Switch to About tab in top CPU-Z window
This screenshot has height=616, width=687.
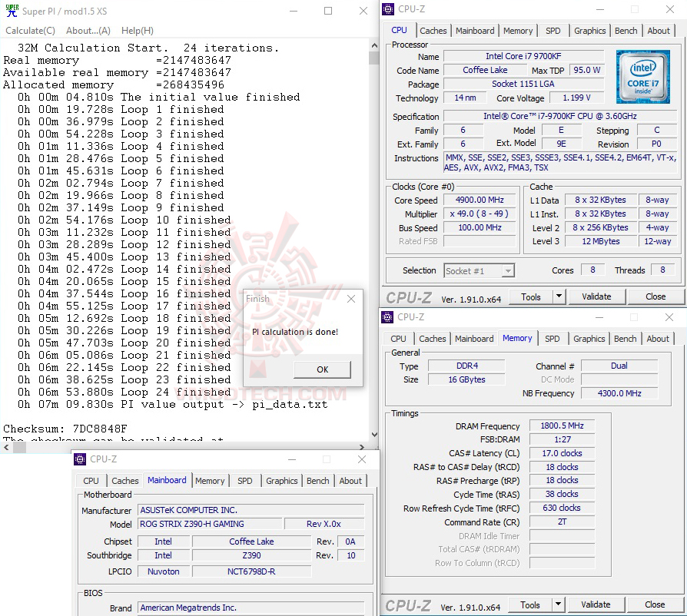coord(659,31)
